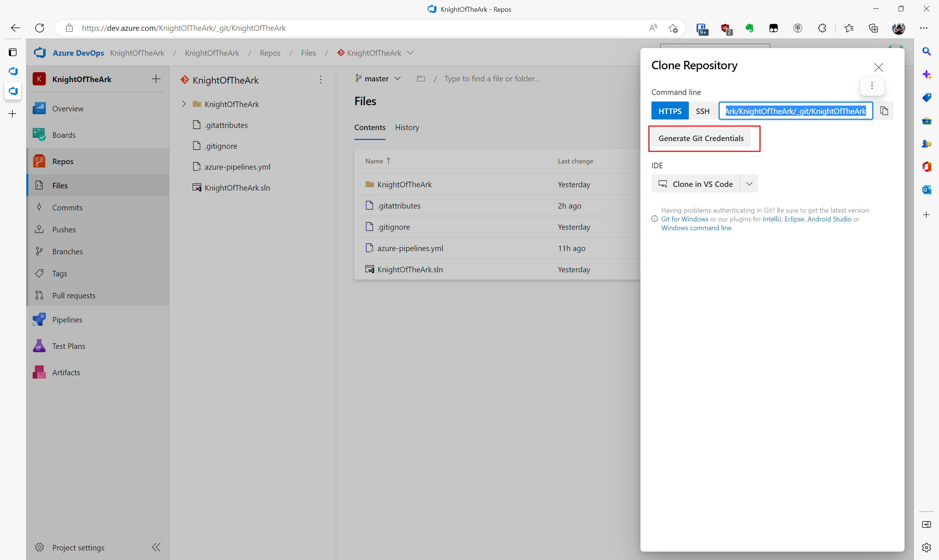939x560 pixels.
Task: Open Pipelines from the sidebar
Action: 67,320
